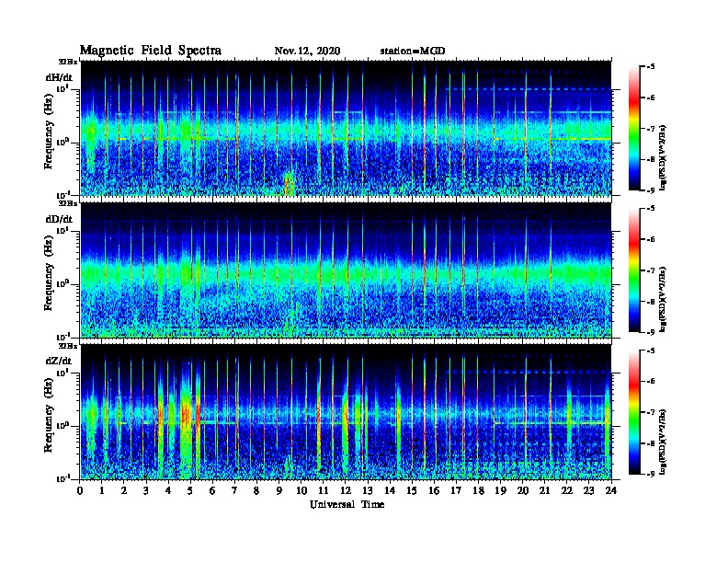The image size is (728, 563).
Task: Select the dD/dt panel label
Action: pyautogui.click(x=59, y=219)
